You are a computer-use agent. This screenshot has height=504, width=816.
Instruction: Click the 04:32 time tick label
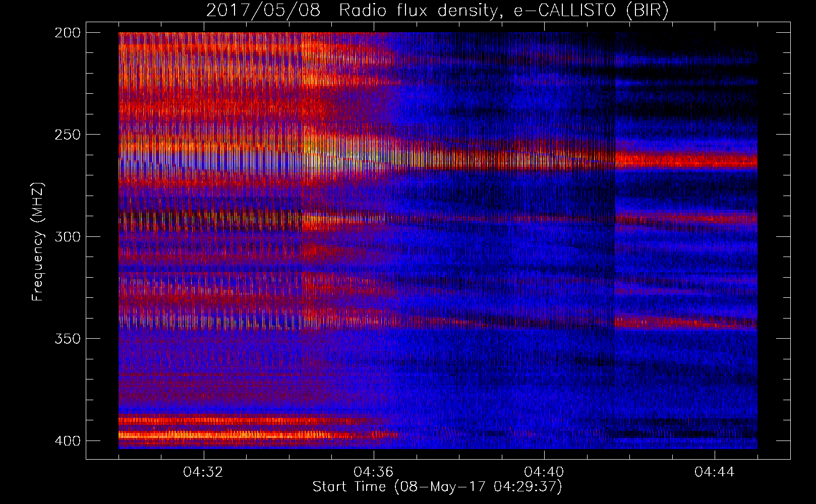pyautogui.click(x=203, y=472)
